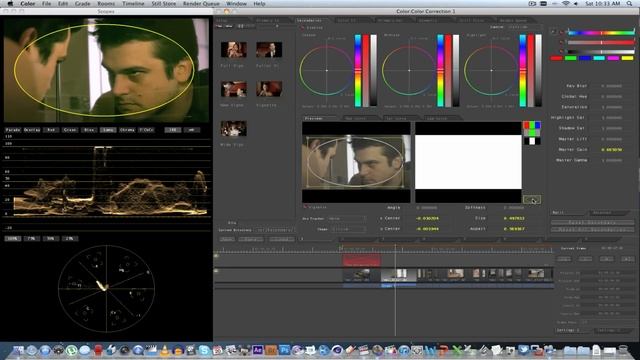640x360 pixels.
Task: Click the vignette Softness value field
Action: click(x=514, y=208)
